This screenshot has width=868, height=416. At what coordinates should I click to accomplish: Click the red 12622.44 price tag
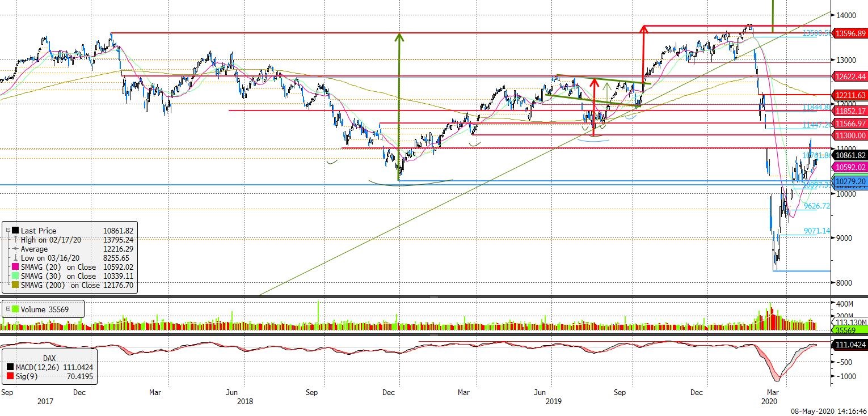pyautogui.click(x=849, y=77)
